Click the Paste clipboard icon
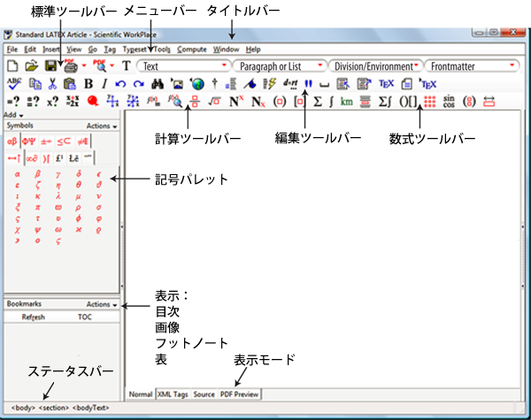The width and height of the screenshot is (531, 420). click(70, 84)
